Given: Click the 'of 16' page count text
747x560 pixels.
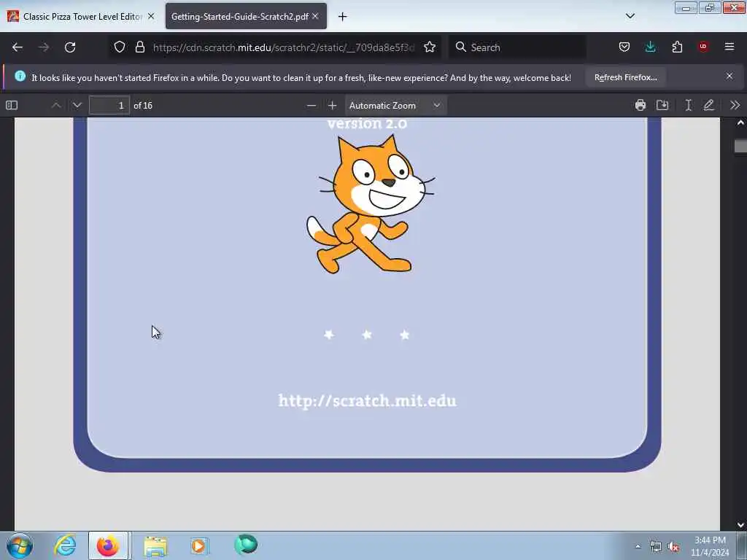Looking at the screenshot, I should pyautogui.click(x=143, y=105).
